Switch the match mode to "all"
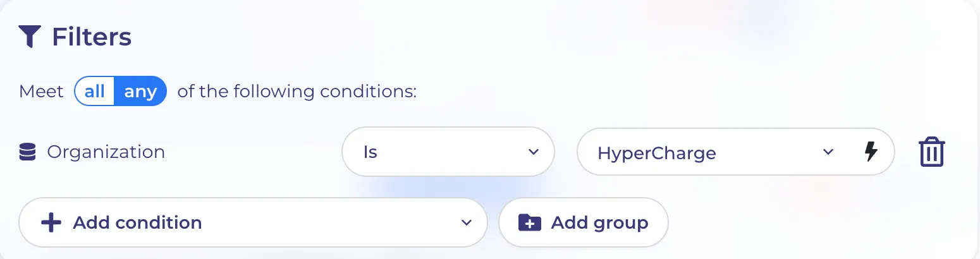 [95, 92]
